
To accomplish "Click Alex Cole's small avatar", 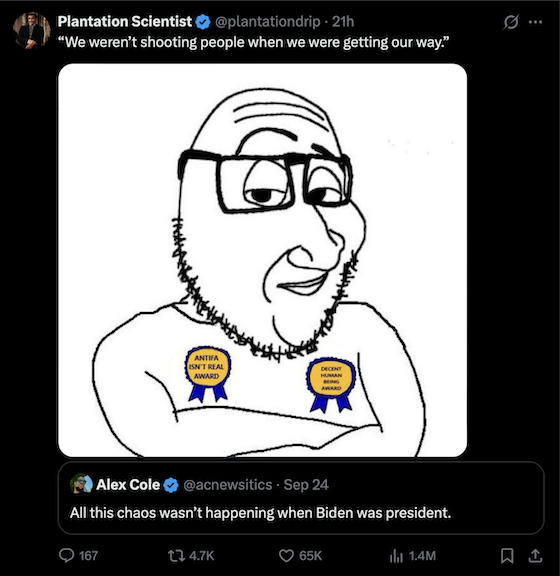I will (81, 484).
